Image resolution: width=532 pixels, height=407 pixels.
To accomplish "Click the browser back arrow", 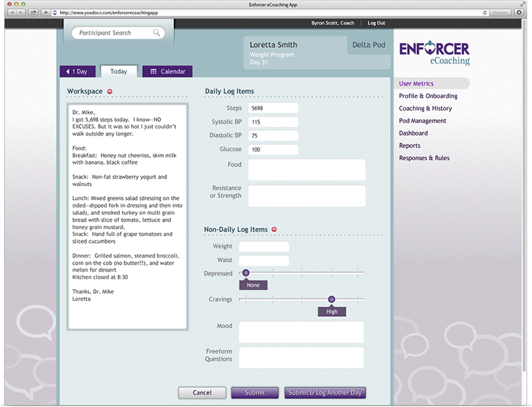I will pos(11,12).
